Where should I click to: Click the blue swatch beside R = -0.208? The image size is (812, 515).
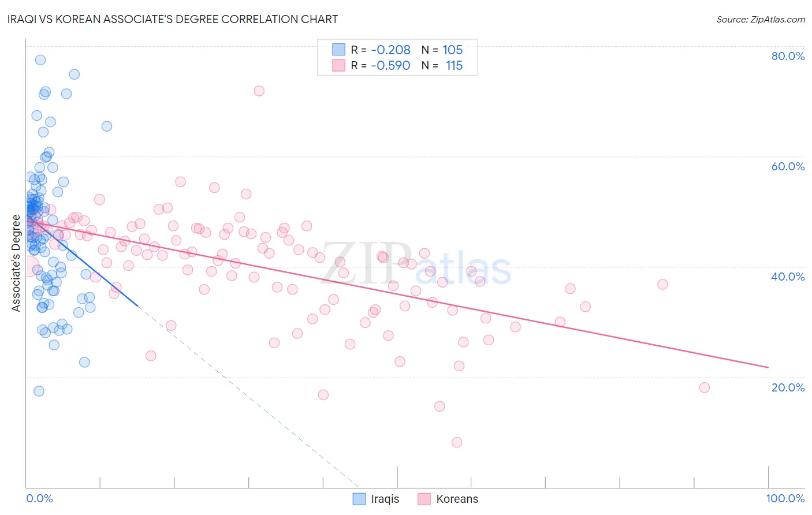[338, 50]
